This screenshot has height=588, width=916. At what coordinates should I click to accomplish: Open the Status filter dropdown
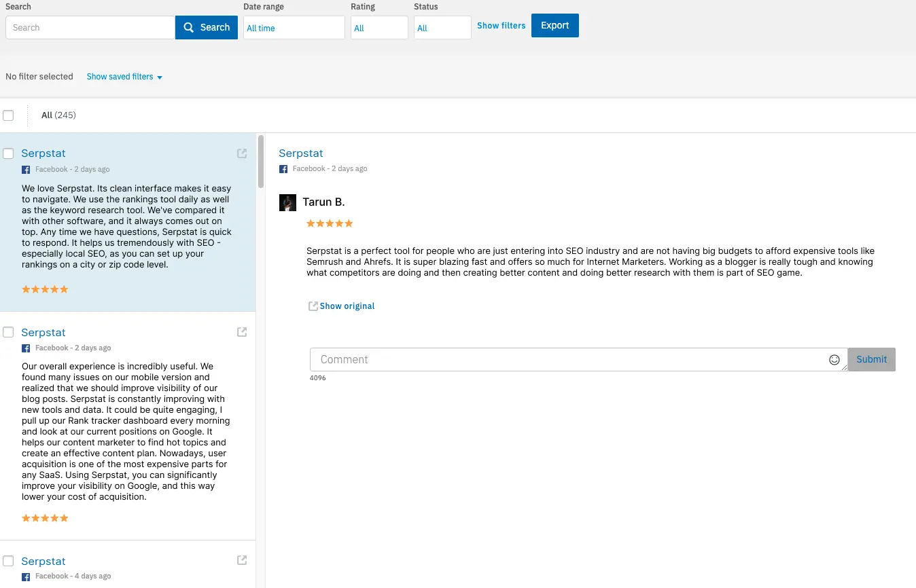(x=442, y=28)
